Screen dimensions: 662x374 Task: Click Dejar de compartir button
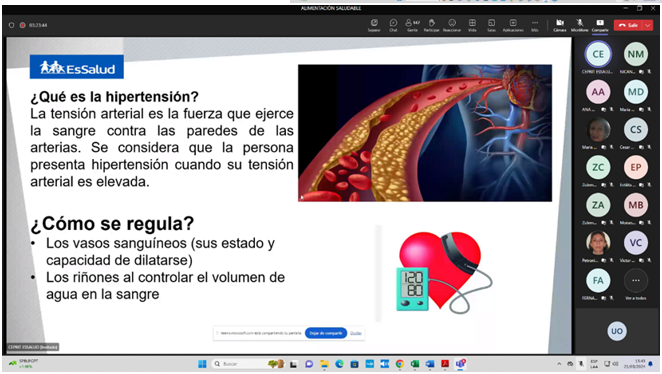point(326,333)
